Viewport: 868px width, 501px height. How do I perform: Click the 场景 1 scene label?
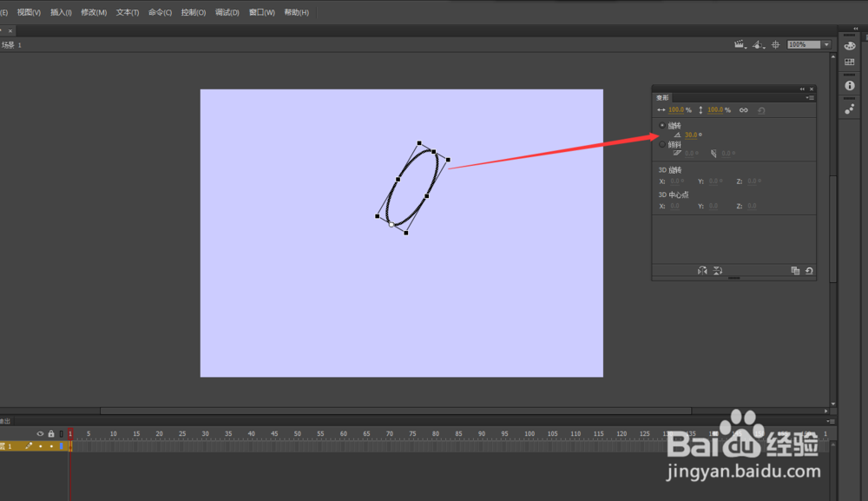pos(11,45)
